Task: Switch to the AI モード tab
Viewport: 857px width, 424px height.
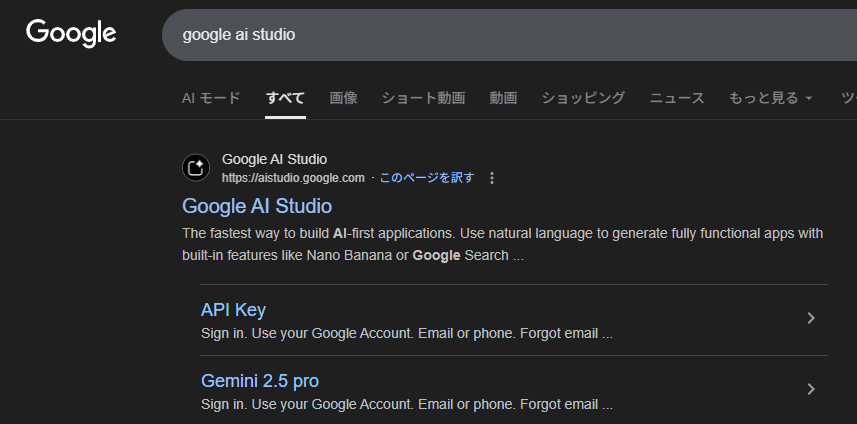Action: 211,98
